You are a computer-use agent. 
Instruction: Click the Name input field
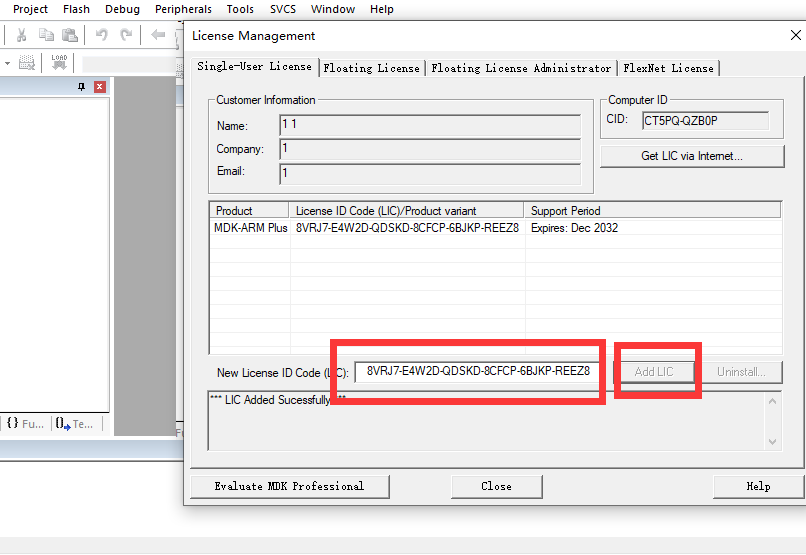430,125
